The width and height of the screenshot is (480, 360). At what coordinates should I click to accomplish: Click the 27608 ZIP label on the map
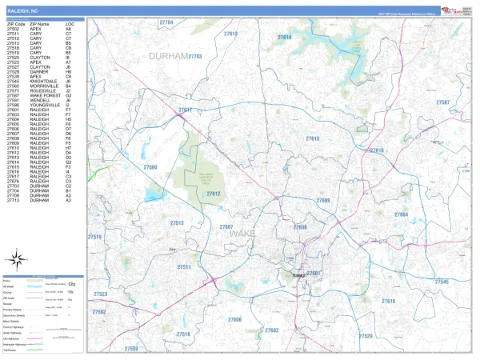pos(300,227)
